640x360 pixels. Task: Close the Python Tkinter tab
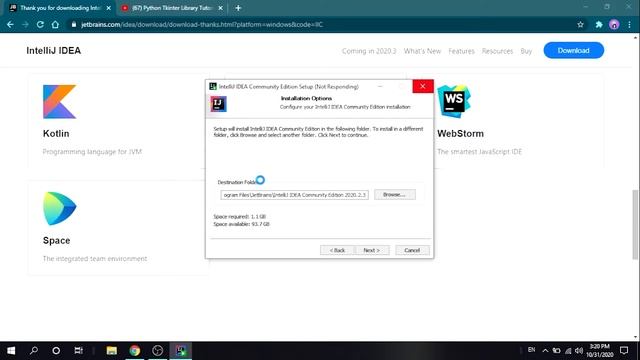tap(220, 8)
